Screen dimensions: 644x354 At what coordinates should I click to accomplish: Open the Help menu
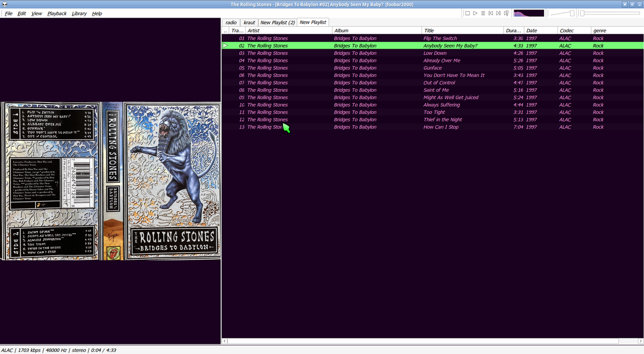coord(97,14)
